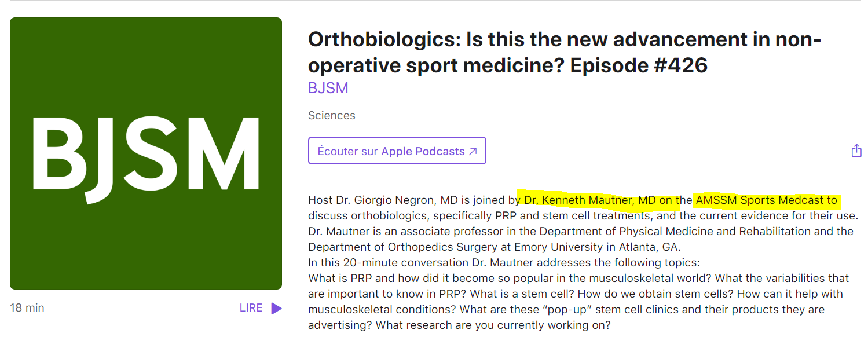Click Episode #426 in the title
The width and height of the screenshot is (868, 348).
point(639,65)
